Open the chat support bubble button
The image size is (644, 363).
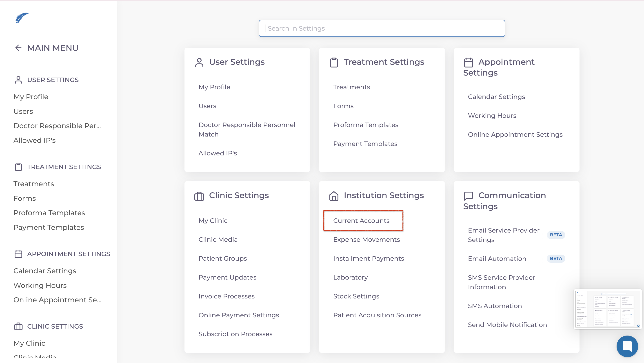(627, 346)
